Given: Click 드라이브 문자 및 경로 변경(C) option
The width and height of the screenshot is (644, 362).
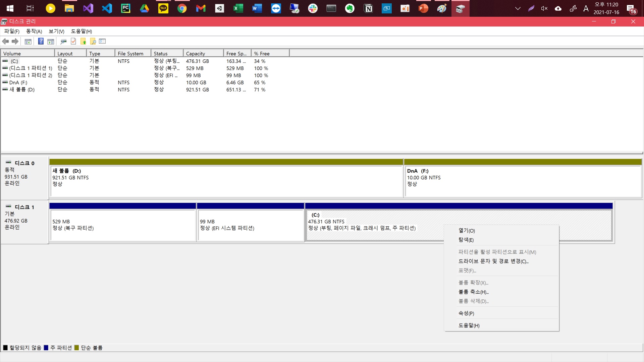Looking at the screenshot, I should click(x=493, y=261).
